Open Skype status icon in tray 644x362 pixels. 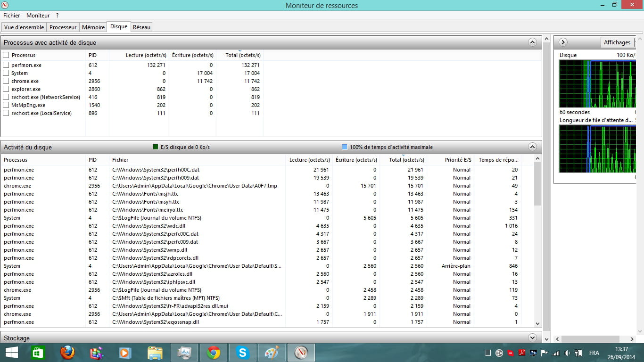tap(511, 353)
